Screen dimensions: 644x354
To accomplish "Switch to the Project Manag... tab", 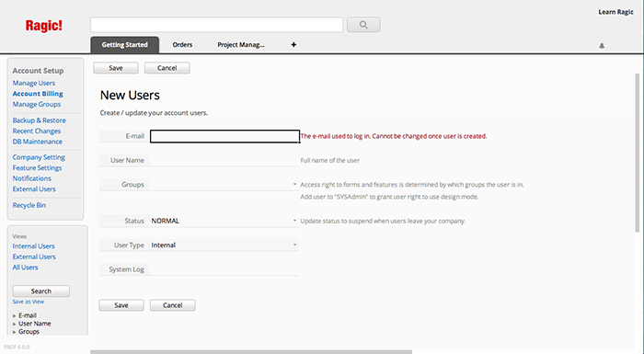I will [x=241, y=45].
